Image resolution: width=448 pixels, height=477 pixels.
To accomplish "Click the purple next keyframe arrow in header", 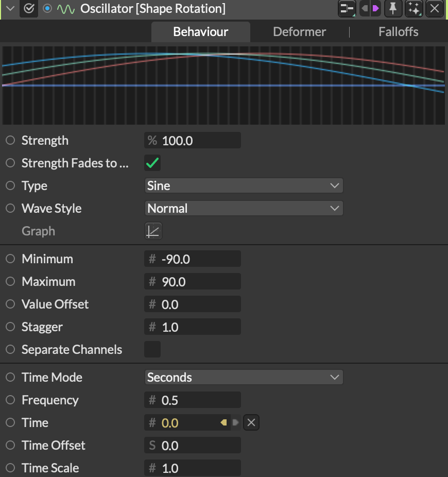I will 376,9.
